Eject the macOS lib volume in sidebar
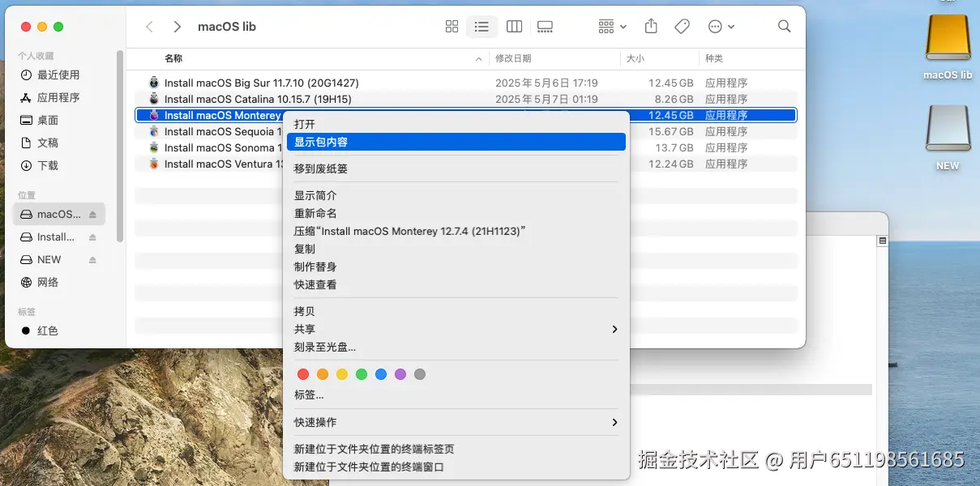Screen dimensions: 980x486 (92, 215)
